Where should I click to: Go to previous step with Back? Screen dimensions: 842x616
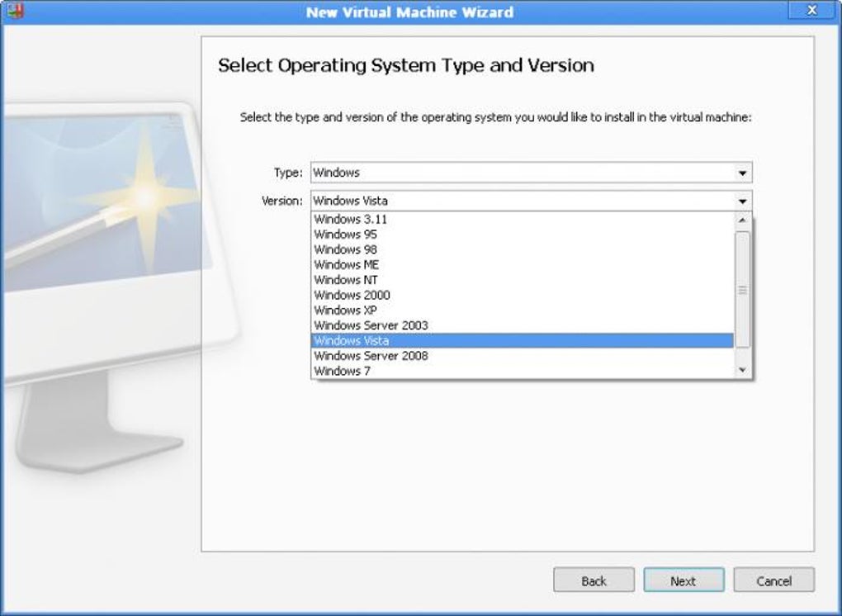point(594,580)
